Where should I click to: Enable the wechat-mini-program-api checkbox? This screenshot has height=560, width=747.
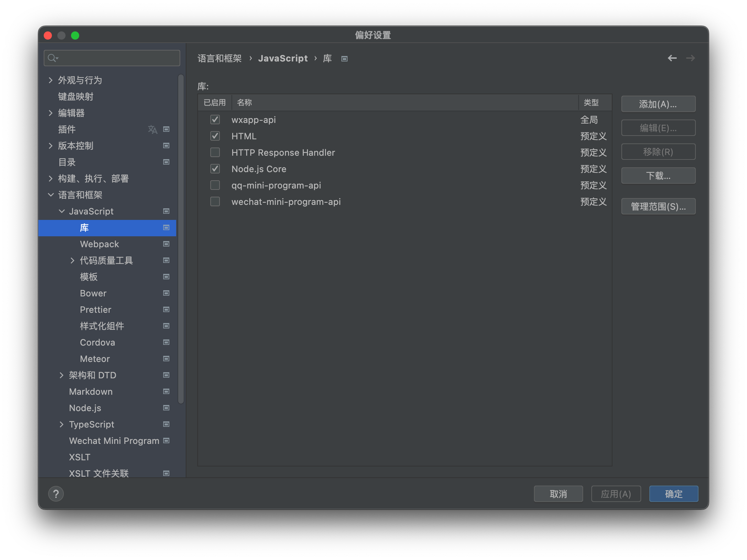pos(215,201)
